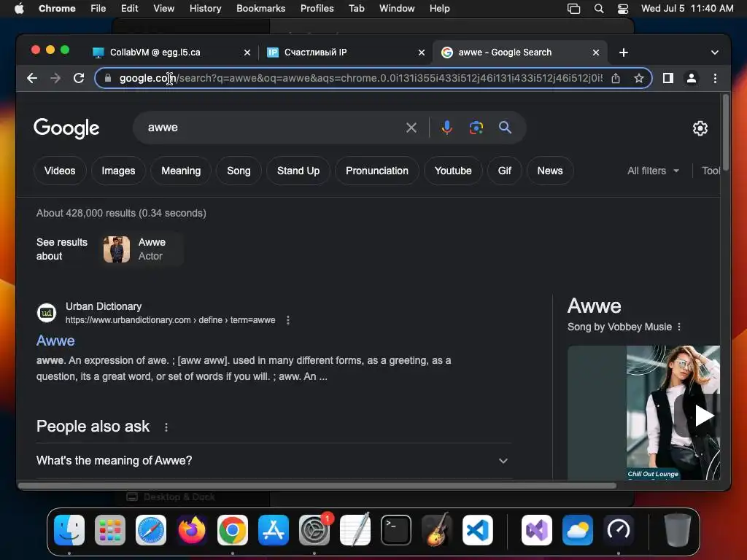
Task: Select the Song filter chip
Action: tap(239, 171)
